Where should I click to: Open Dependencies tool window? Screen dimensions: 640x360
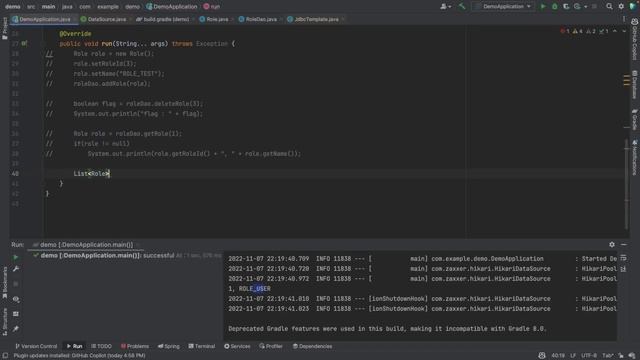313,346
